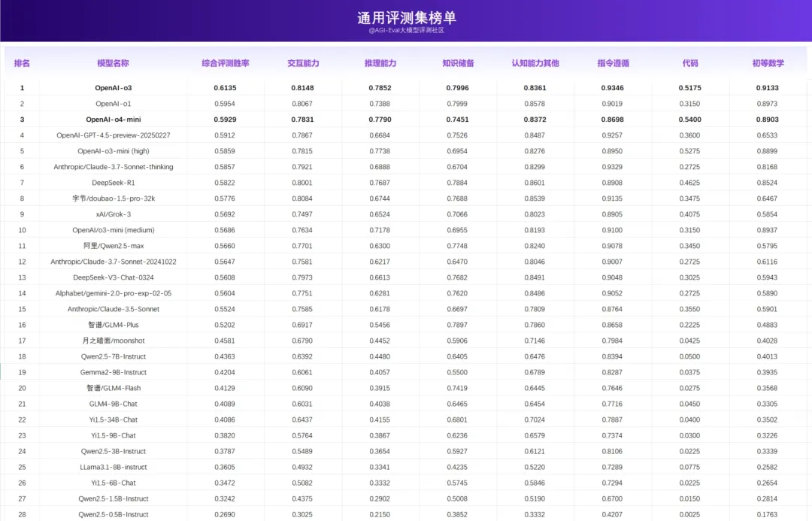Click DeepSeek-R1 overall win rate 0.5822

click(225, 183)
